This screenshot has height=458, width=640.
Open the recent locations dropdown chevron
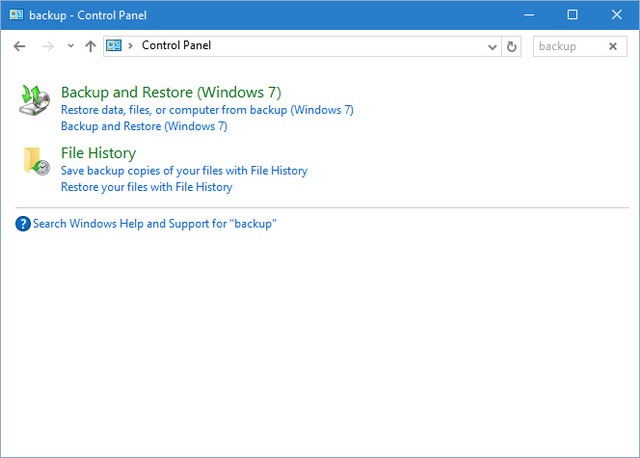71,46
